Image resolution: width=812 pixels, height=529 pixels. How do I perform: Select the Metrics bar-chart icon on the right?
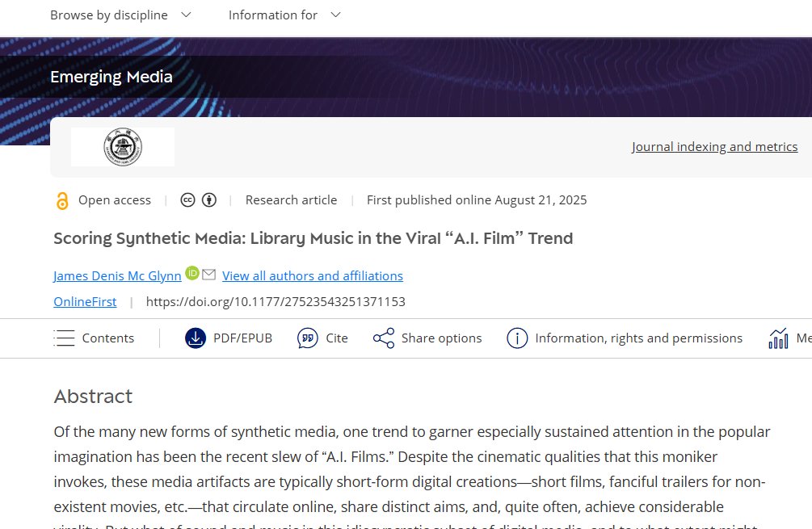pyautogui.click(x=778, y=338)
